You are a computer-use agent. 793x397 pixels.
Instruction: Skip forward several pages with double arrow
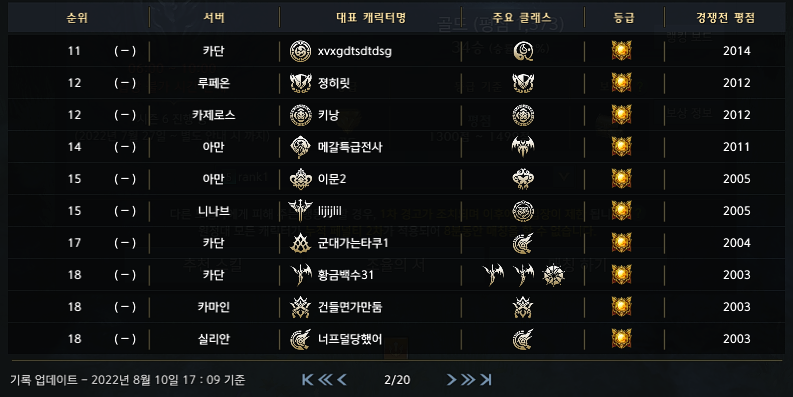(x=468, y=379)
